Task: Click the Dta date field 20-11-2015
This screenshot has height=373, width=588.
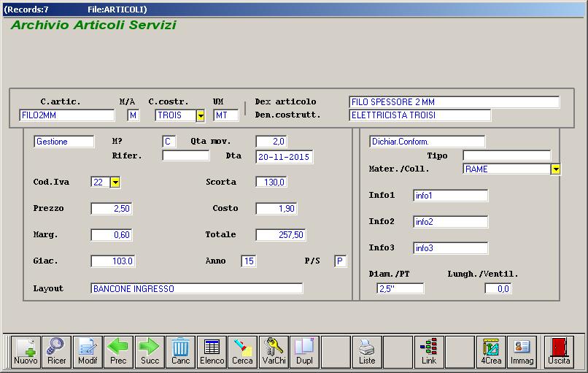Action: coord(285,157)
